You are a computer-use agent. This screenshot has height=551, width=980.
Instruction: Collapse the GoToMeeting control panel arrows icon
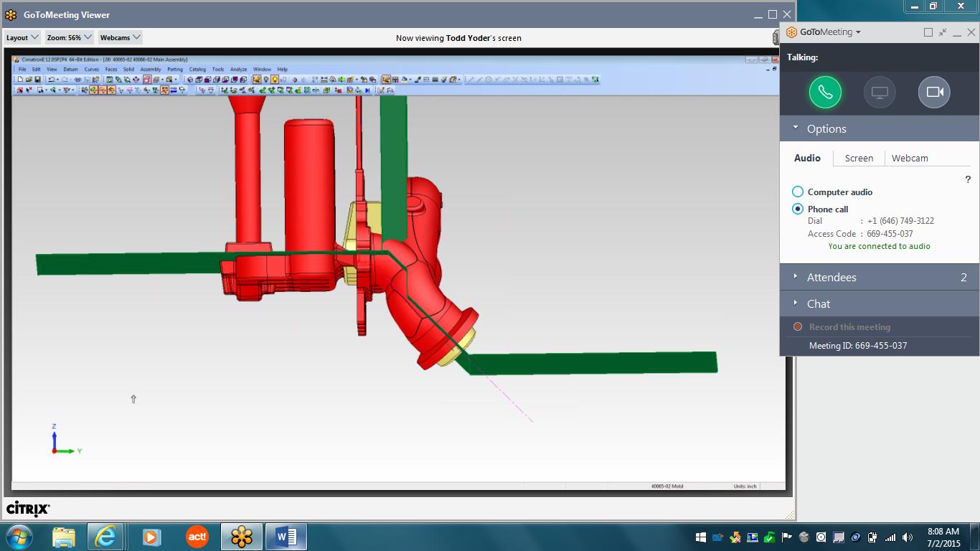click(943, 32)
